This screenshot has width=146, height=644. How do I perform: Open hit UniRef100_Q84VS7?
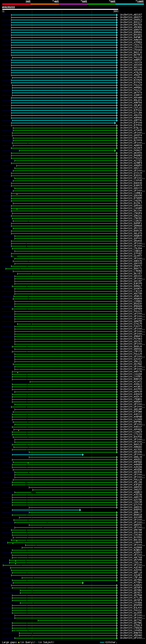pyautogui.click(x=131, y=17)
